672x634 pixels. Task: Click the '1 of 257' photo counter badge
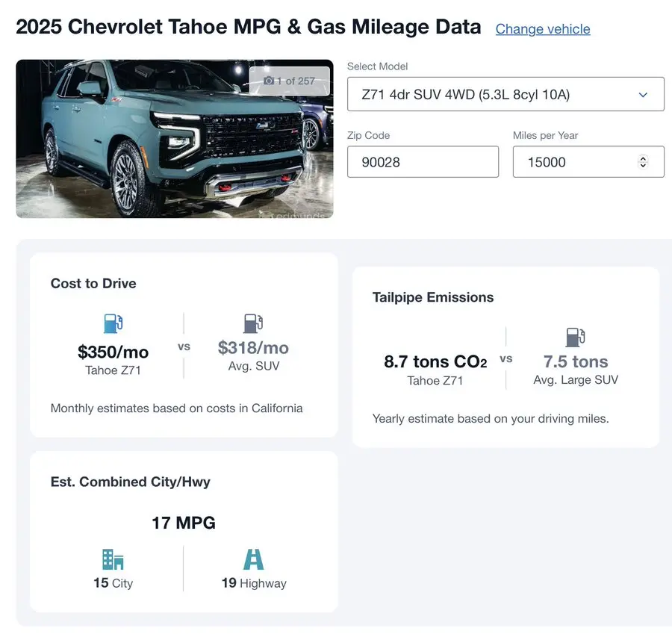[290, 81]
